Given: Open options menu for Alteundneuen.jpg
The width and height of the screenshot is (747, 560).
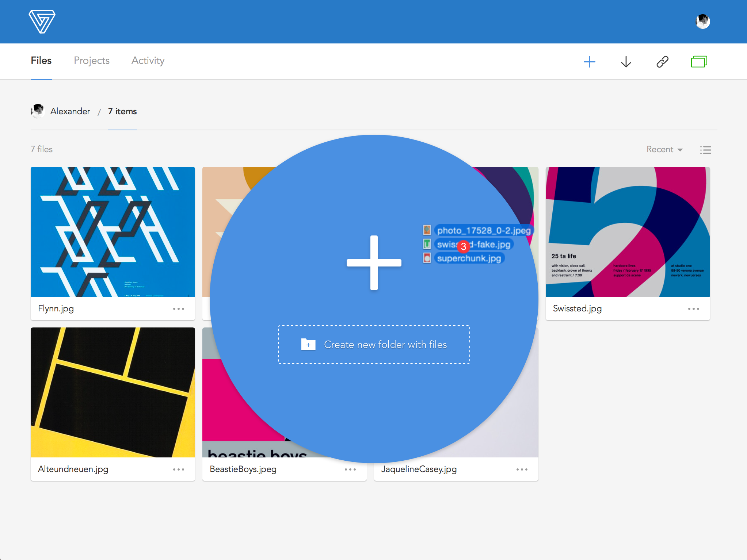Looking at the screenshot, I should [178, 469].
